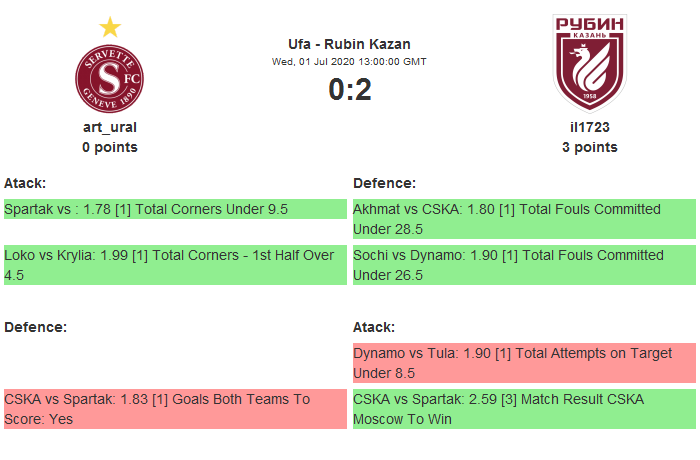Screen dimensions: 700x460
Task: Select Dynamo vs Tula Attempts on Target bet
Action: coord(524,363)
